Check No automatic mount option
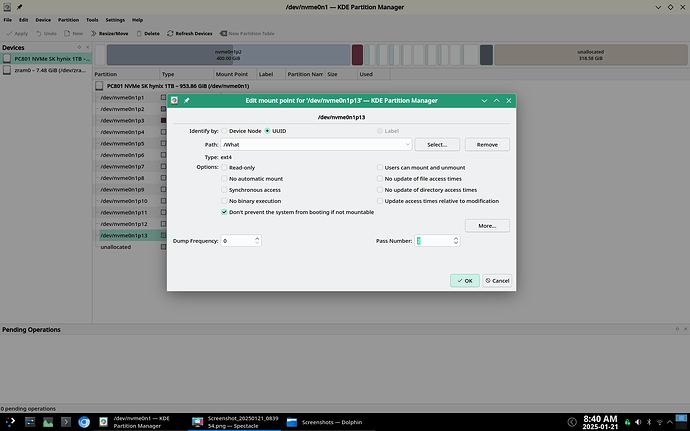This screenshot has height=431, width=690. 224,179
